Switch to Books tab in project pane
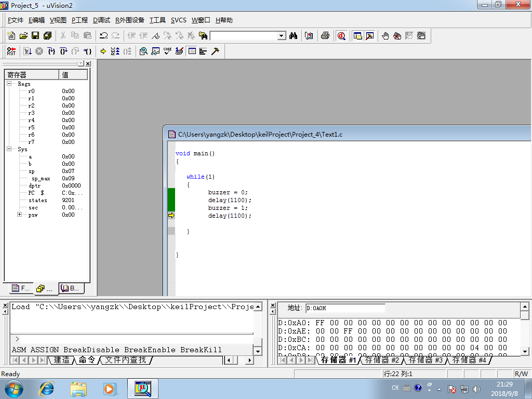Screen dimensions: 532x399 tap(71, 288)
